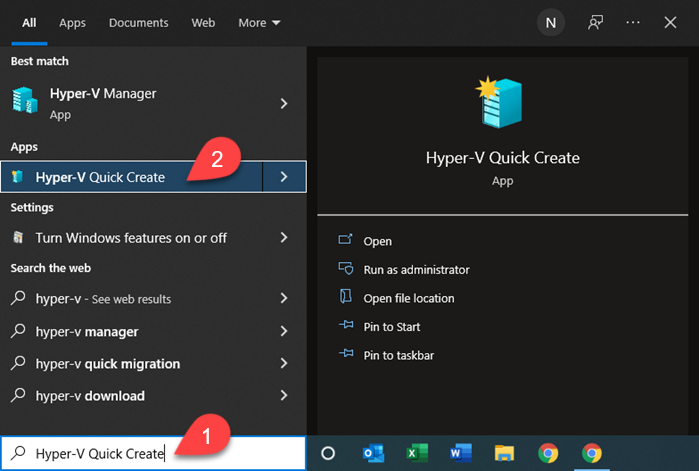The image size is (699, 471).
Task: Click Hyper-V Quick Create preview title
Action: point(502,158)
